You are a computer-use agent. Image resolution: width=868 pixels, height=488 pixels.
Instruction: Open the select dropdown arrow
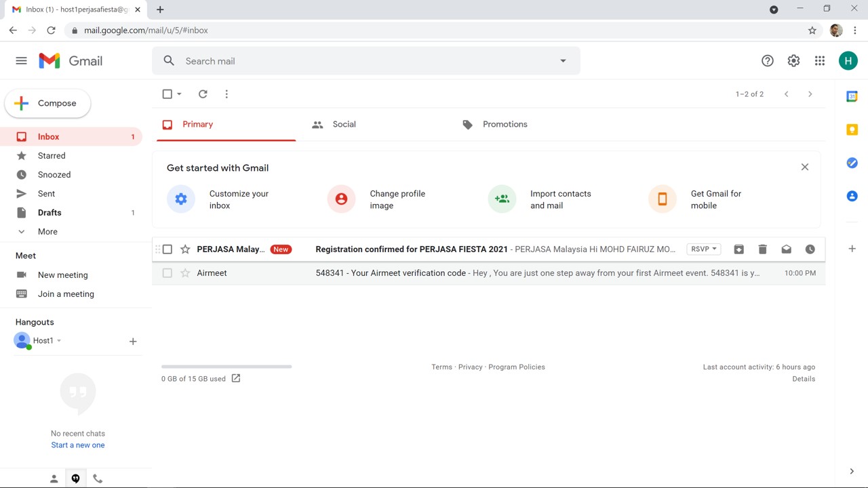[x=179, y=94]
